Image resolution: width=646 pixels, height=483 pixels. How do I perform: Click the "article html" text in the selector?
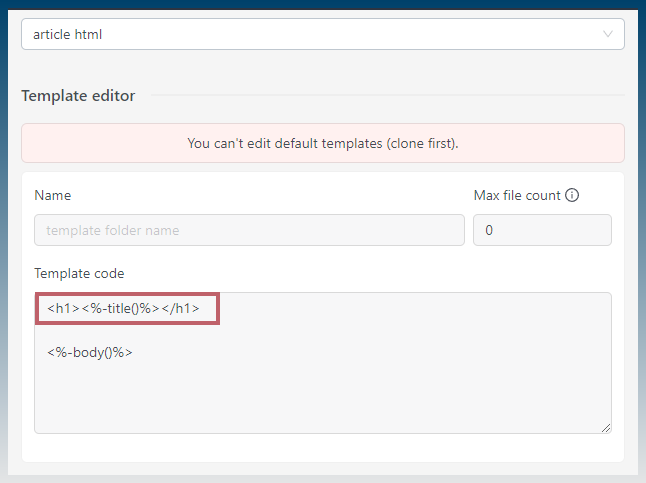pos(68,34)
